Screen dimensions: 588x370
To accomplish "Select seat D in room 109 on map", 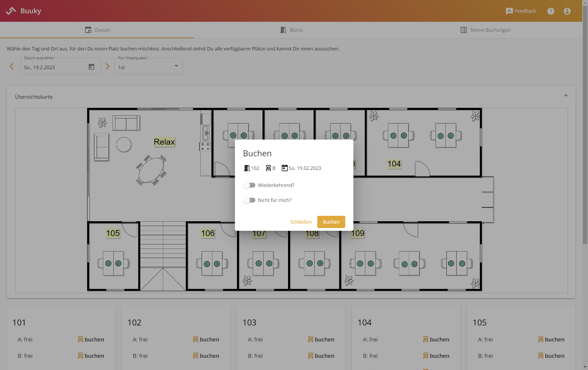I will point(414,264).
